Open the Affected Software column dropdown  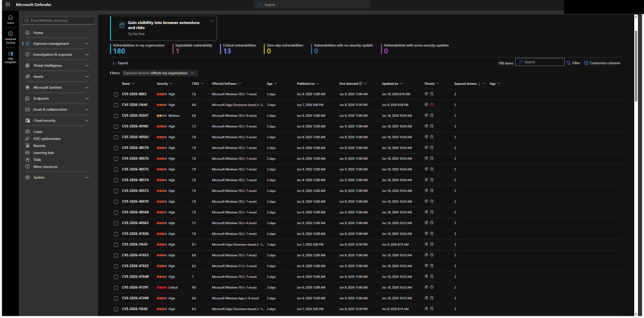tap(239, 83)
